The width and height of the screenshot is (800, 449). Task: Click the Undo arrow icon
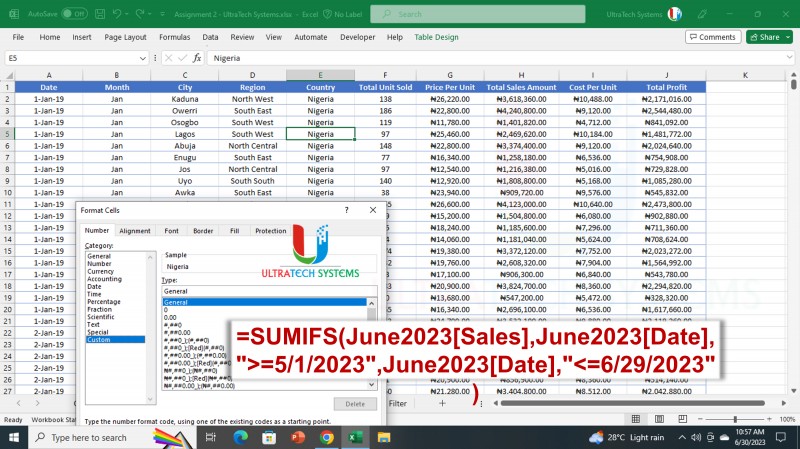(x=117, y=14)
